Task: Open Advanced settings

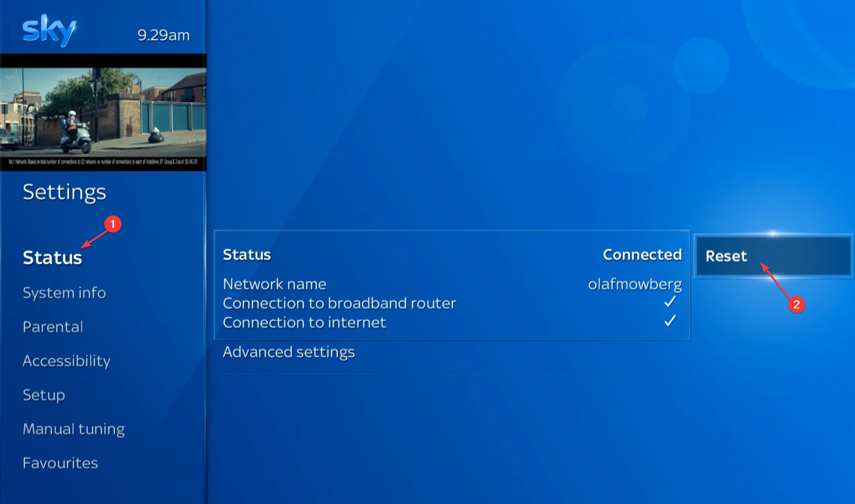Action: tap(289, 352)
